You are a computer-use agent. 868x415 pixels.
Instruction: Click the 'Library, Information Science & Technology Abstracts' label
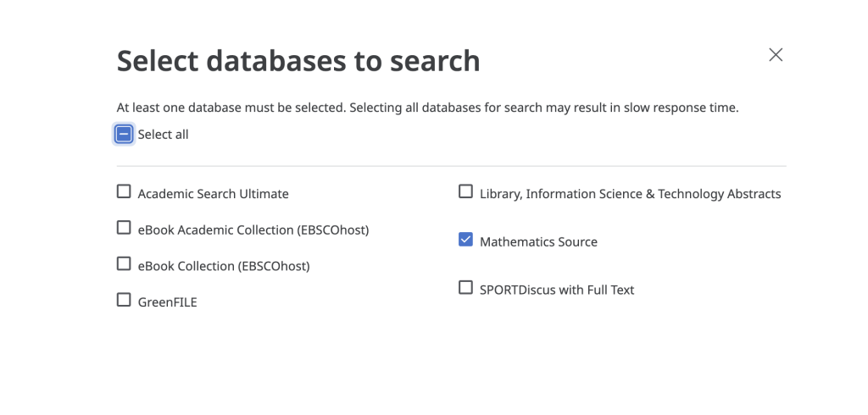tap(630, 194)
